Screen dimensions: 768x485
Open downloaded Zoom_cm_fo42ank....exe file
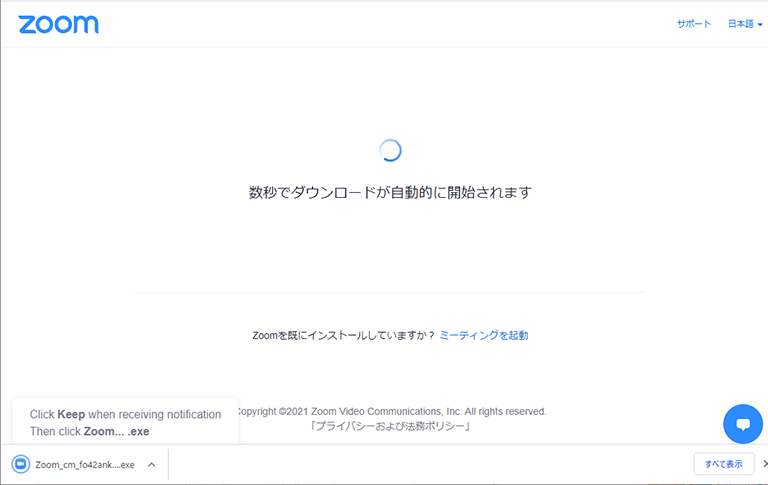tap(84, 464)
